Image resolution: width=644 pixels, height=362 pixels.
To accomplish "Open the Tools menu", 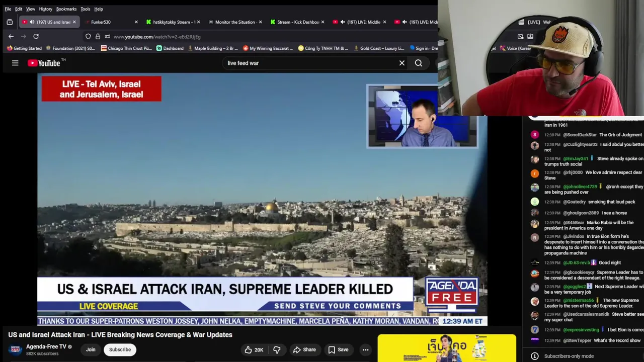I will pyautogui.click(x=86, y=9).
